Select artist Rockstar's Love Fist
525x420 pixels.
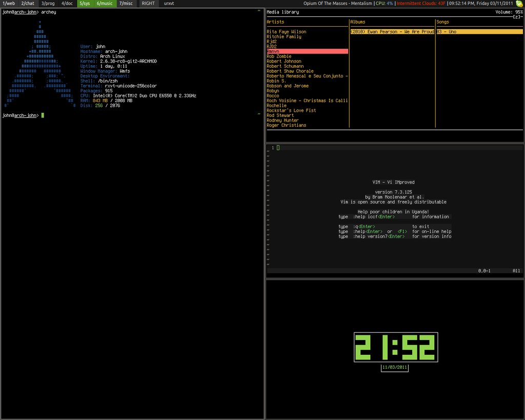click(291, 111)
